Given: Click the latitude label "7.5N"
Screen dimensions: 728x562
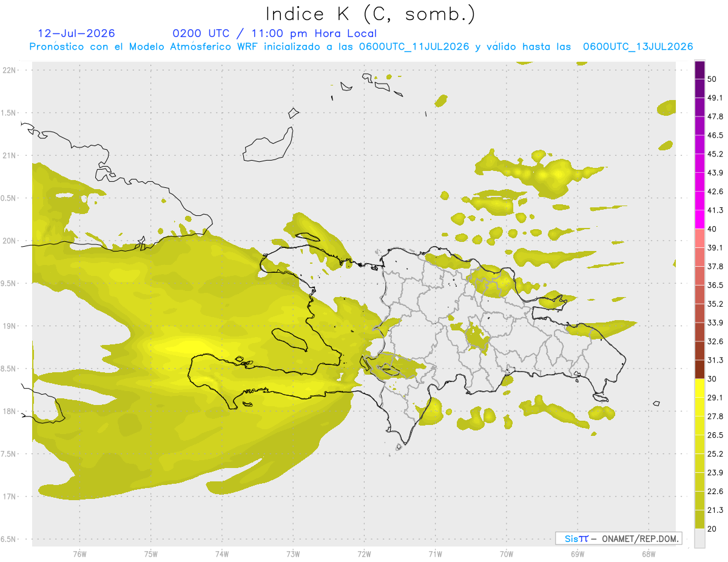Looking at the screenshot, I should pyautogui.click(x=9, y=453).
